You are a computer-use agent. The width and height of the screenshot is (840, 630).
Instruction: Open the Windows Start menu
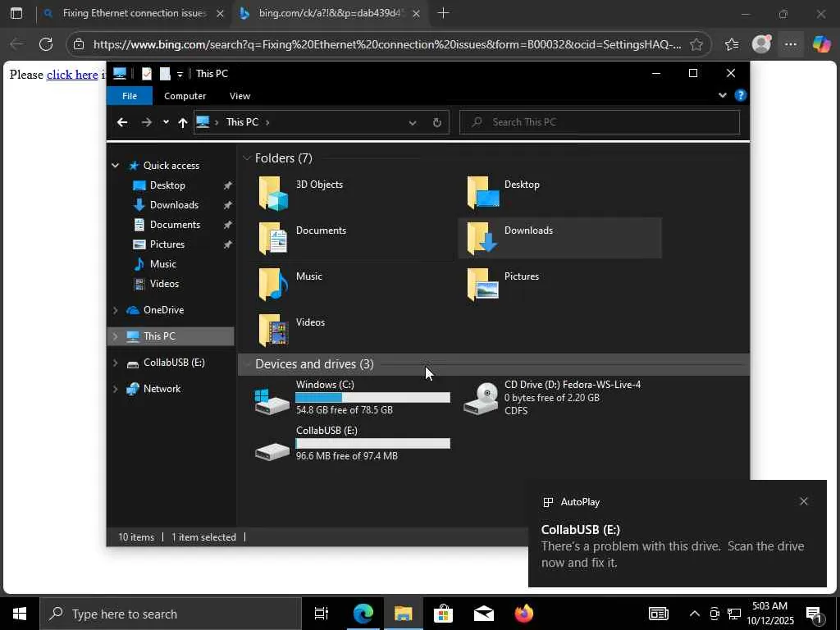(20, 614)
